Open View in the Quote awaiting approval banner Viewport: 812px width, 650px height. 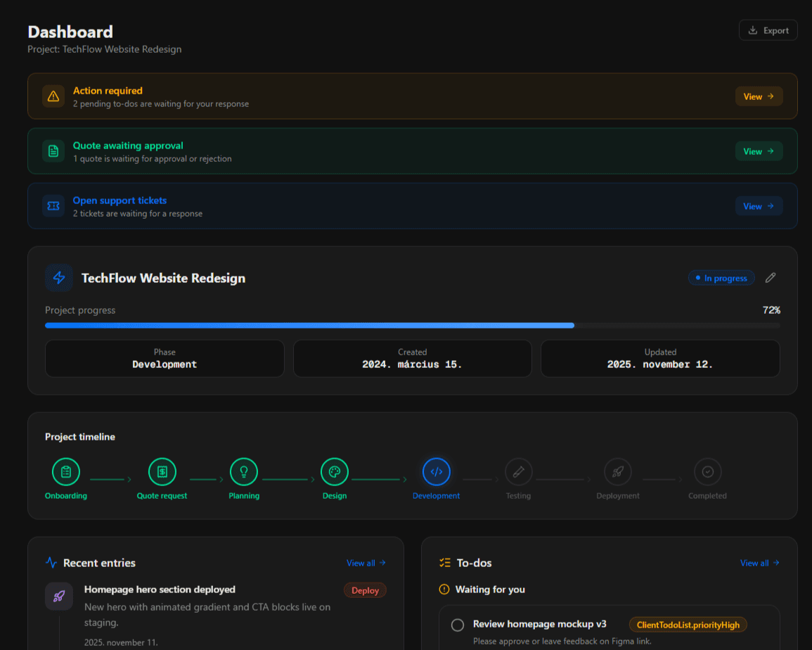[x=759, y=151]
